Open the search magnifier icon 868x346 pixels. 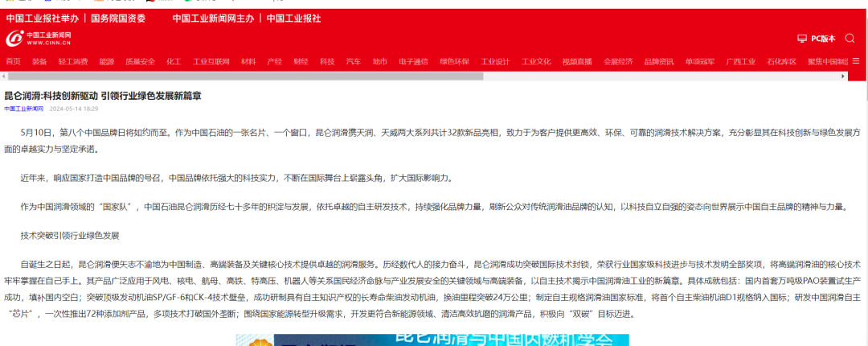850,38
